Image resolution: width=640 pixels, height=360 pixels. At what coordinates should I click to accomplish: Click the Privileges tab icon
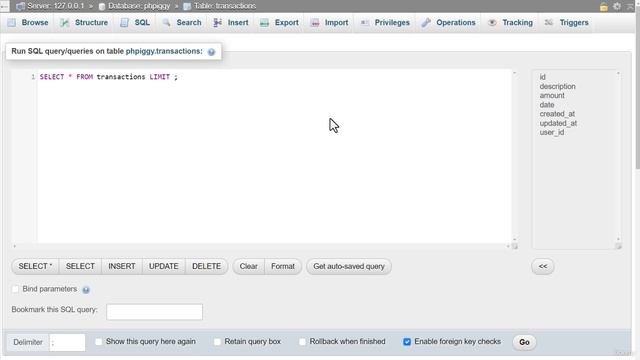tap(364, 23)
